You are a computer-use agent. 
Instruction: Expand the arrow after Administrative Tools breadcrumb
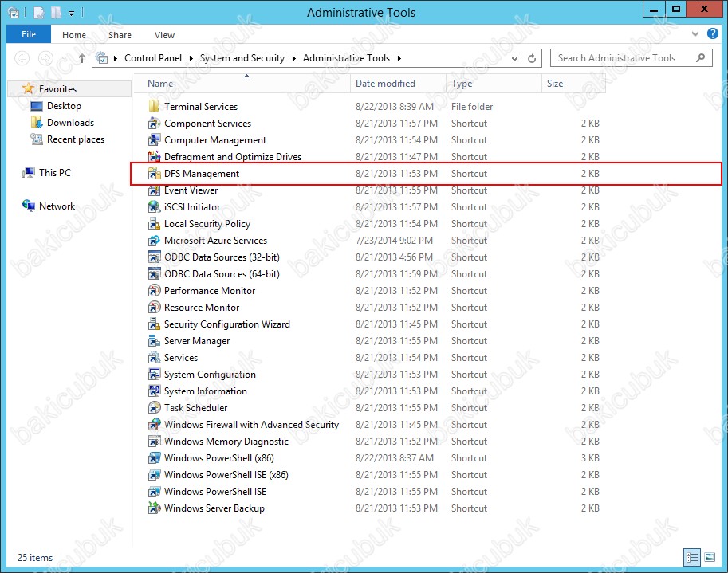click(x=399, y=58)
